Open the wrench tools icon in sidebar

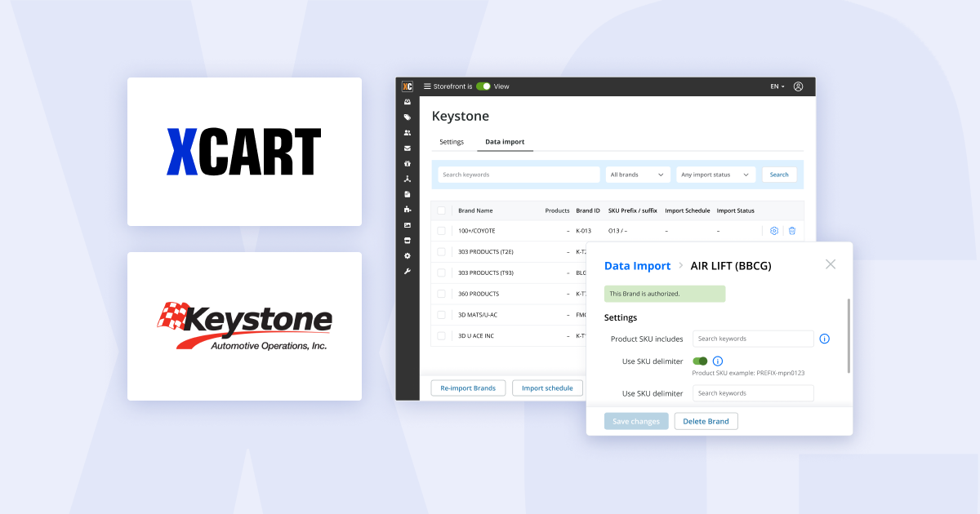tap(408, 271)
